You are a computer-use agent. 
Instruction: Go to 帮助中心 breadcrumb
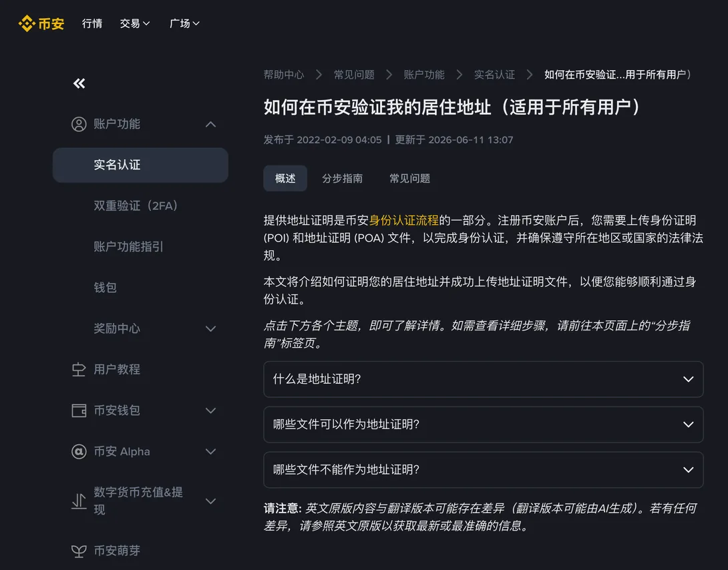click(x=284, y=75)
